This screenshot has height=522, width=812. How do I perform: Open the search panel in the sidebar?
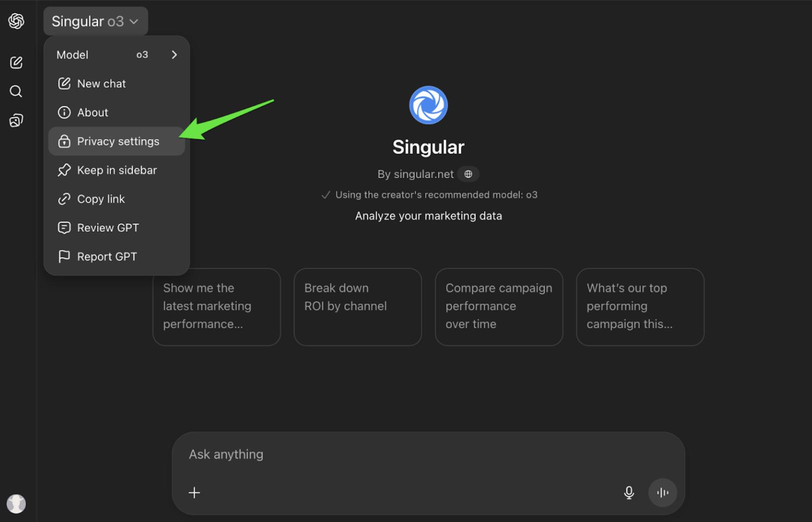(16, 91)
